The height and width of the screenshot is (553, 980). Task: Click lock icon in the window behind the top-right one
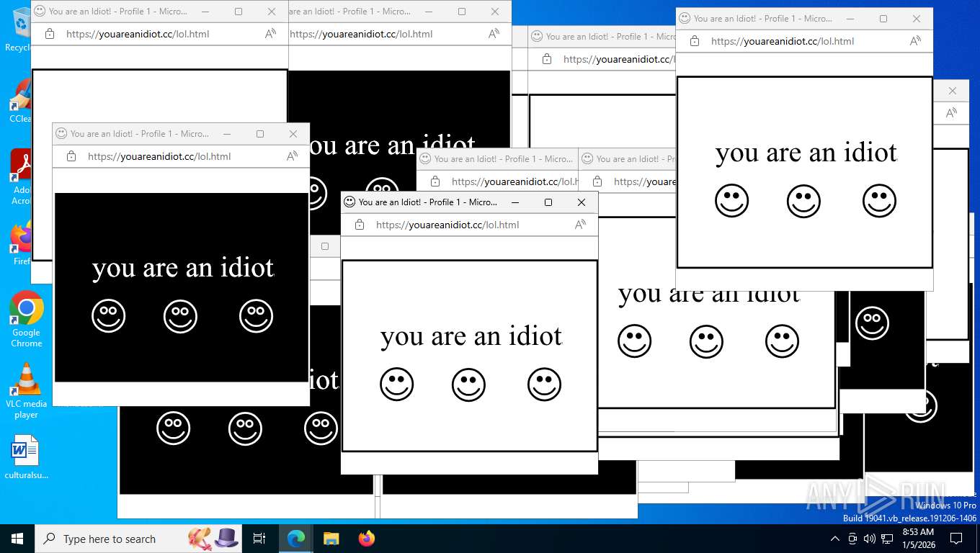[x=547, y=59]
